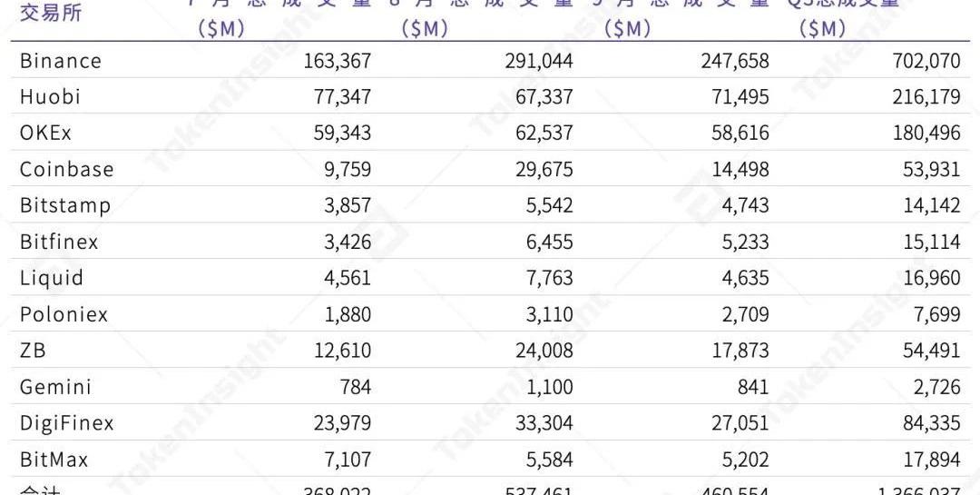This screenshot has width=980, height=495.
Task: Click Huobi's 216,179 Q3 total
Action: tap(926, 97)
